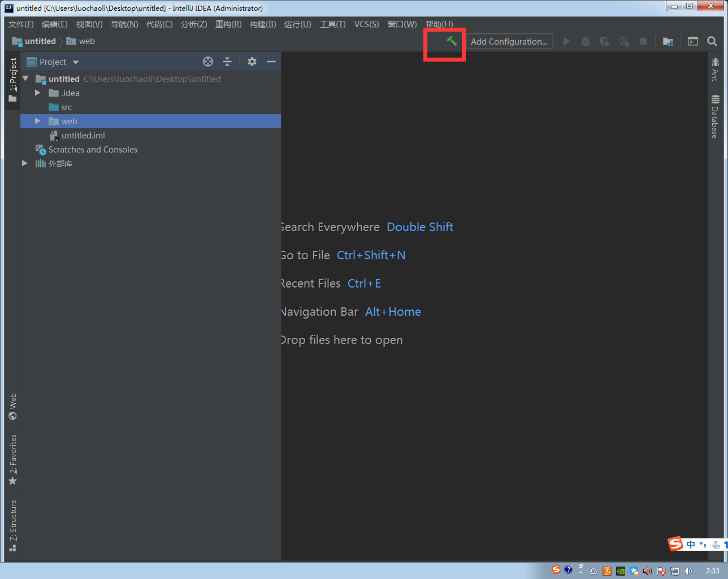The image size is (728, 579).
Task: Open the 2: Favorites sidebar tab
Action: coord(12,458)
